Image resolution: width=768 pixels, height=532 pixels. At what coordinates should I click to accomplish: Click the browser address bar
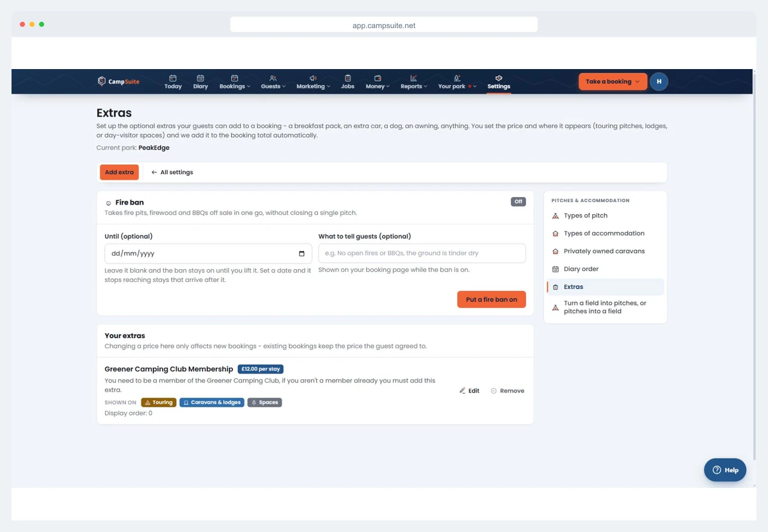point(384,25)
